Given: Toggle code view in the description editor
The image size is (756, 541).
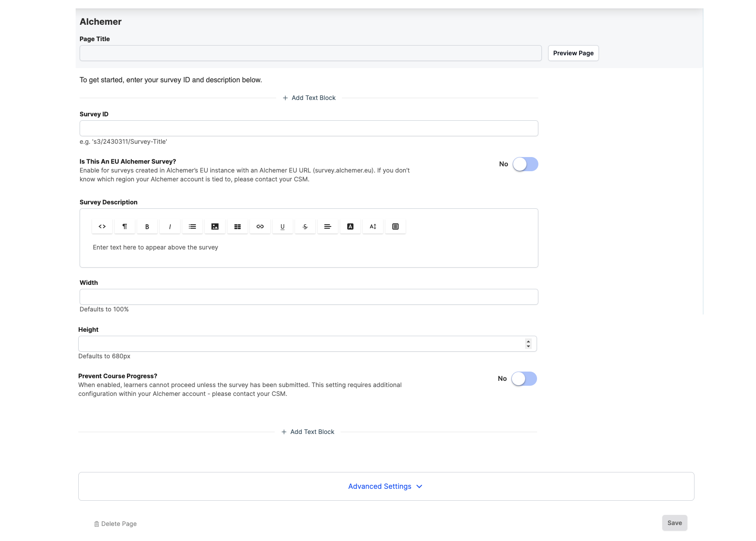Looking at the screenshot, I should tap(102, 226).
